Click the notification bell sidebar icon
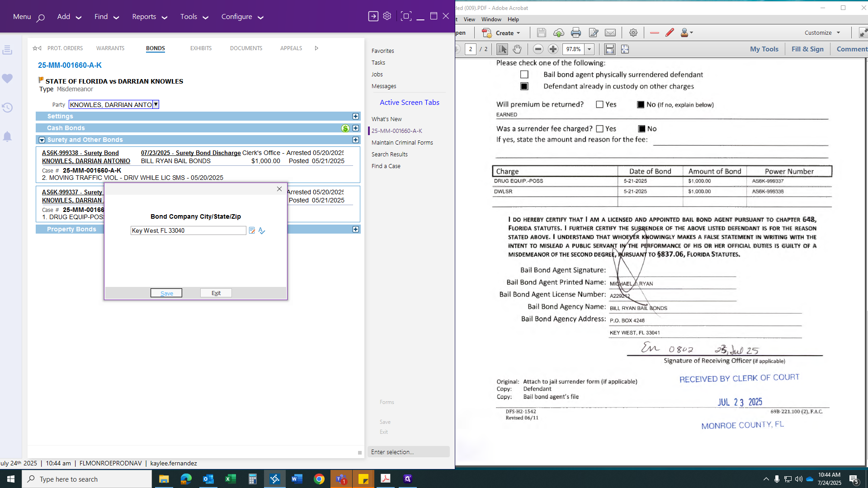The height and width of the screenshot is (488, 868). [7, 136]
